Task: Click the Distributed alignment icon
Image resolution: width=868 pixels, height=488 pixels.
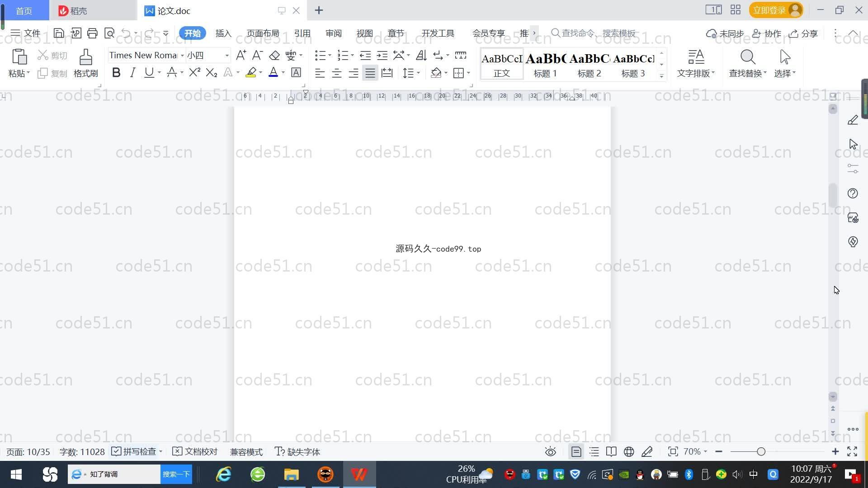Action: pyautogui.click(x=387, y=73)
